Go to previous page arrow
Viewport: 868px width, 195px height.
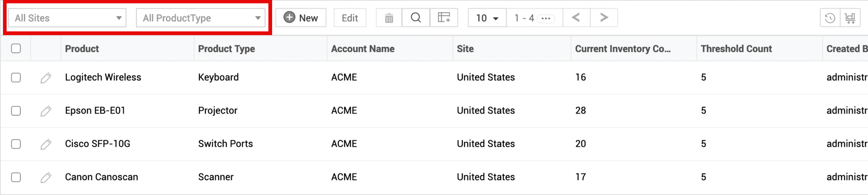[576, 18]
